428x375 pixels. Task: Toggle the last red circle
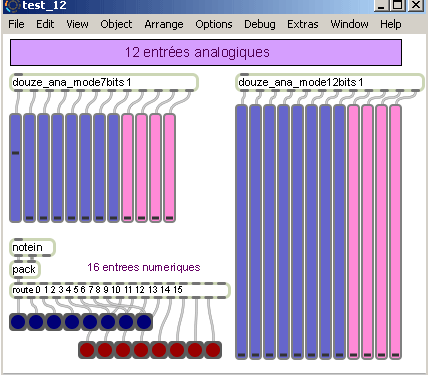click(213, 350)
